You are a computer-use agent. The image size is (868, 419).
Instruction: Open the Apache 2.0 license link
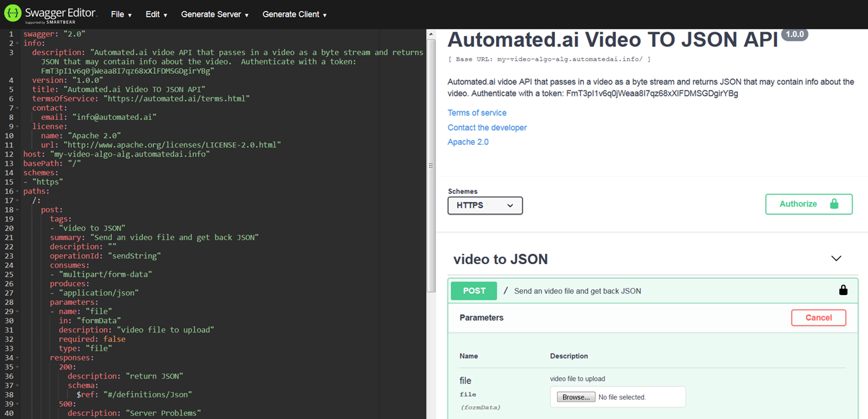click(468, 142)
